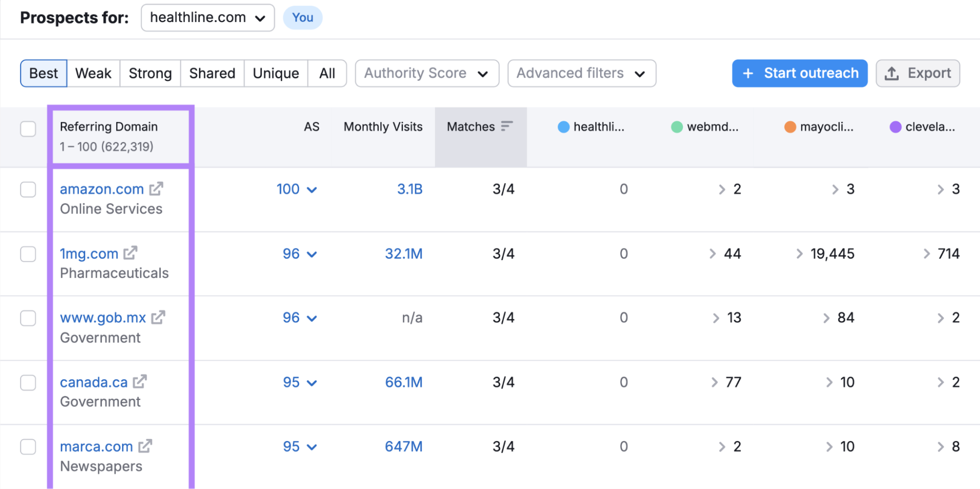Open external link icon beside www.gob.mx
This screenshot has width=980, height=489.
(x=158, y=318)
